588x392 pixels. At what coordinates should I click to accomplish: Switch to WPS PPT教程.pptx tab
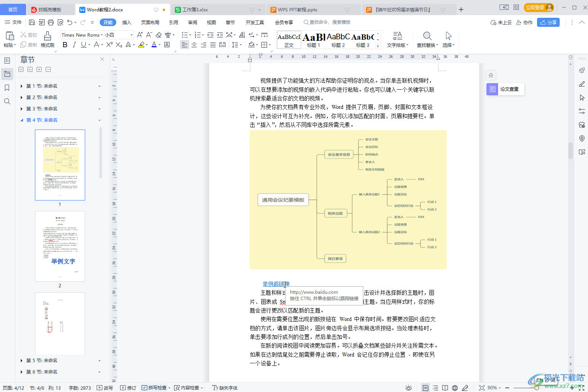[x=313, y=9]
